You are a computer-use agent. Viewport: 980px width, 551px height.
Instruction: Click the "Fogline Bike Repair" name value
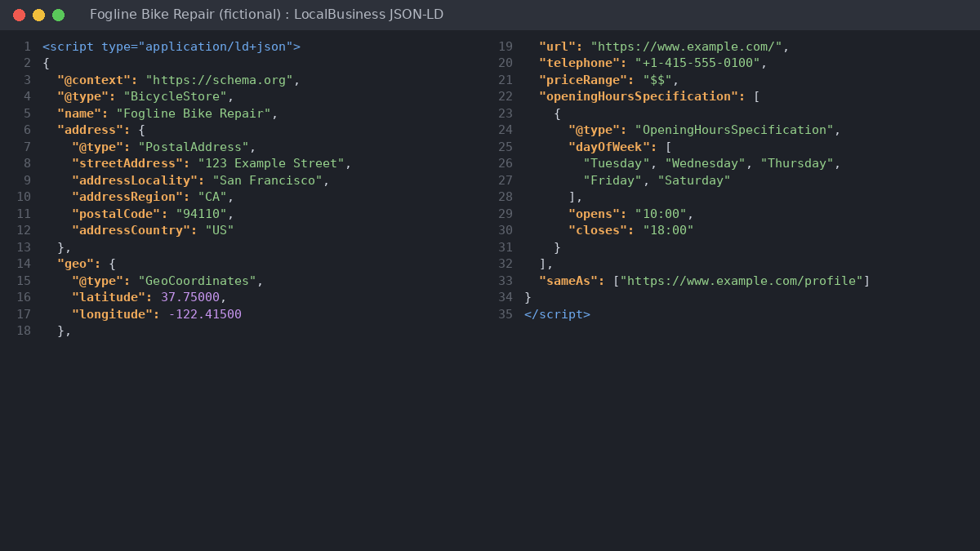click(194, 113)
